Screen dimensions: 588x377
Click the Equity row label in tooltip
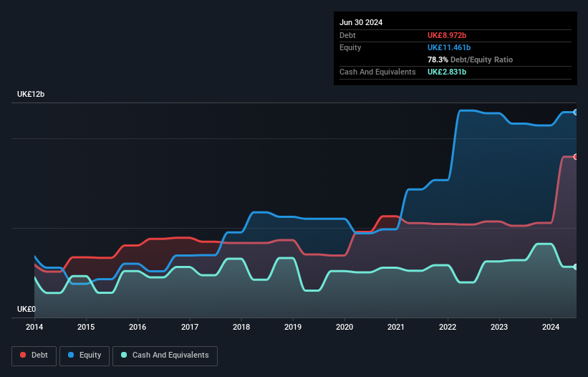point(350,47)
